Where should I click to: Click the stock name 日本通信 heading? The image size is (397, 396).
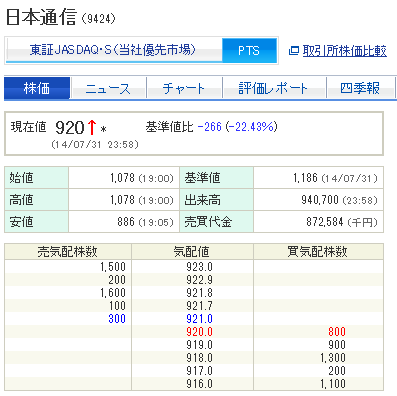tap(42, 17)
